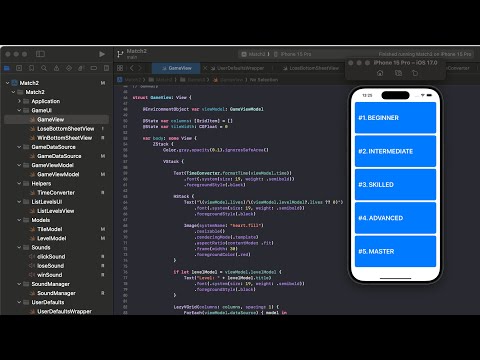Tap the #4. ADVANCED level button
Screen dimensions: 480x360
395,218
